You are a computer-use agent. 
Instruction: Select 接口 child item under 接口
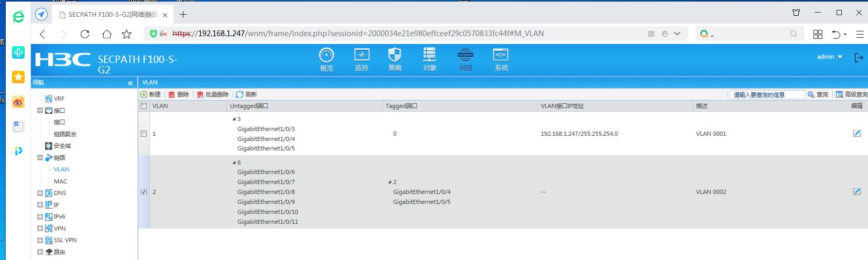[59, 122]
